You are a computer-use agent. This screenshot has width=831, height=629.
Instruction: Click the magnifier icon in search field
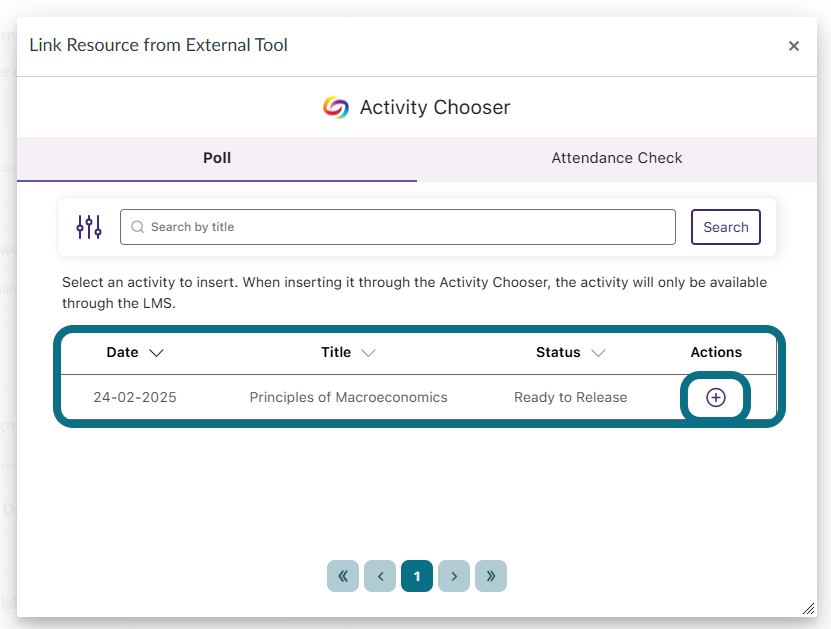click(138, 227)
